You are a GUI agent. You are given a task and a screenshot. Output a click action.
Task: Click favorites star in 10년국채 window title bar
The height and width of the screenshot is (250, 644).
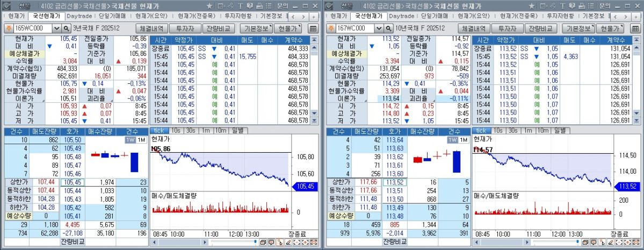click(x=531, y=6)
